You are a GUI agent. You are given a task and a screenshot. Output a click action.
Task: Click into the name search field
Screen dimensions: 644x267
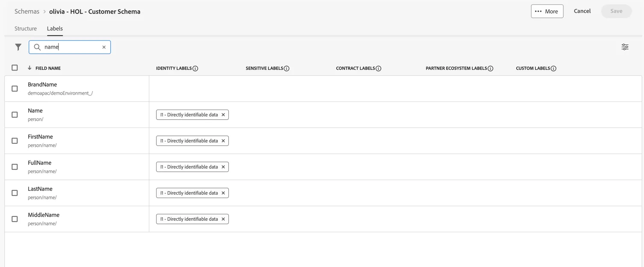point(71,47)
